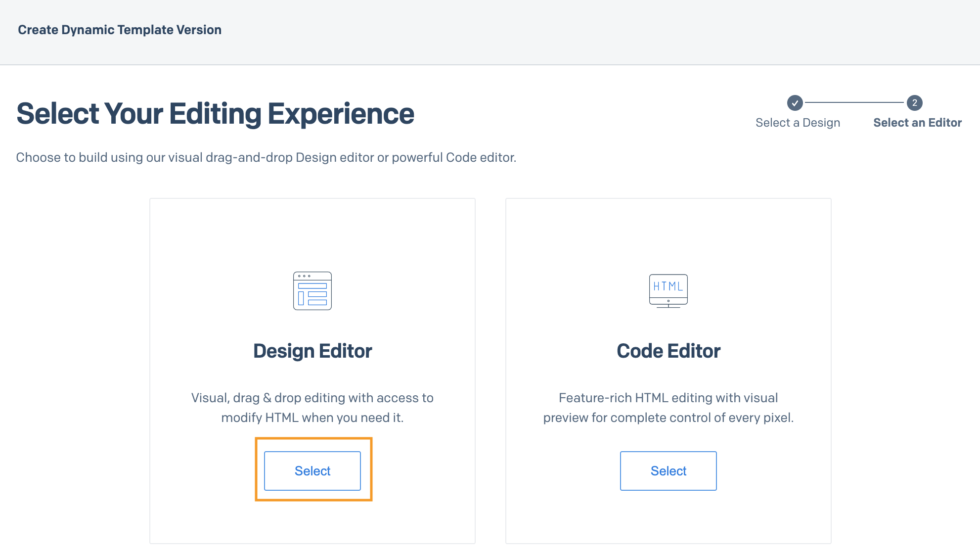Click the Select Your Editing Experience heading
The height and width of the screenshot is (560, 980).
pyautogui.click(x=215, y=113)
